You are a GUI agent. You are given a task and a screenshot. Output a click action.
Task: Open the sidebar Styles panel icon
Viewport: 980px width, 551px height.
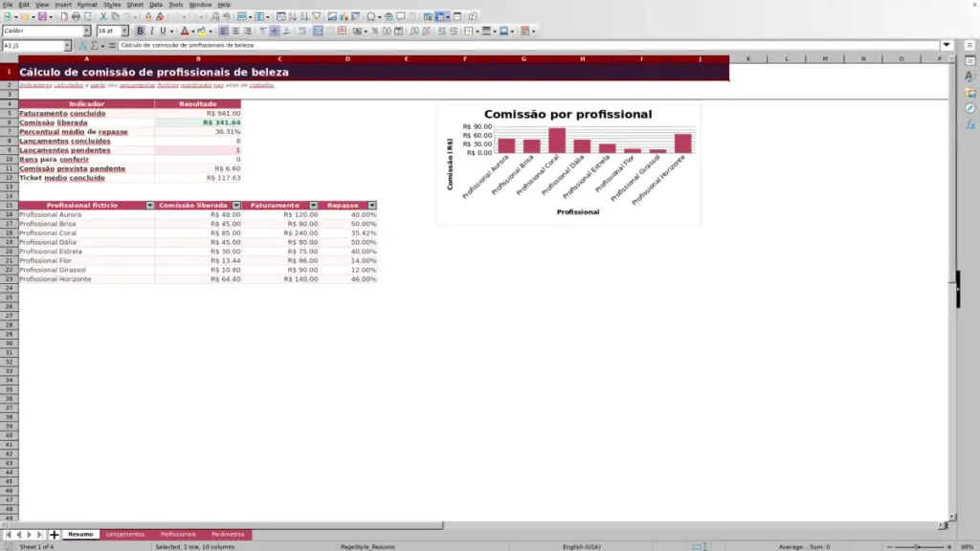(970, 77)
